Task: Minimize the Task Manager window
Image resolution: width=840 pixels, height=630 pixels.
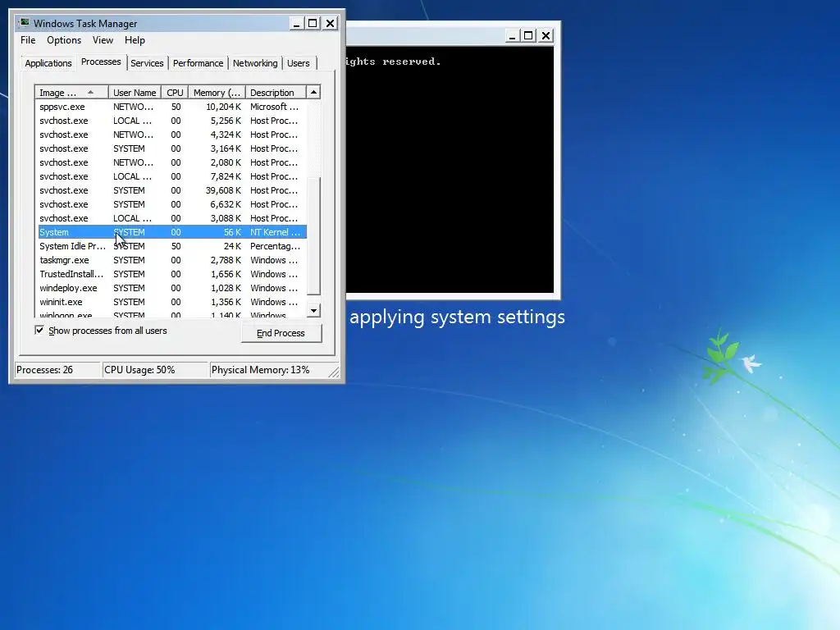Action: pyautogui.click(x=296, y=24)
